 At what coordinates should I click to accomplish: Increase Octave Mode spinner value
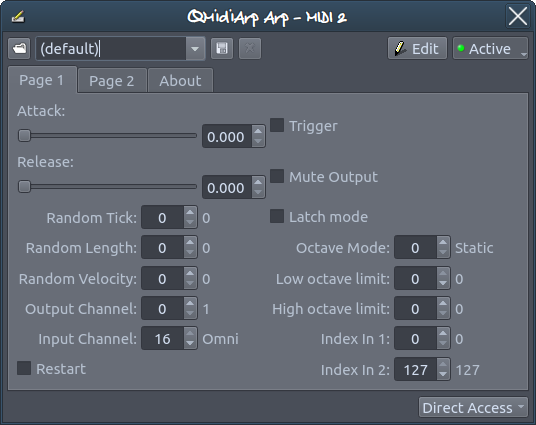pos(443,242)
